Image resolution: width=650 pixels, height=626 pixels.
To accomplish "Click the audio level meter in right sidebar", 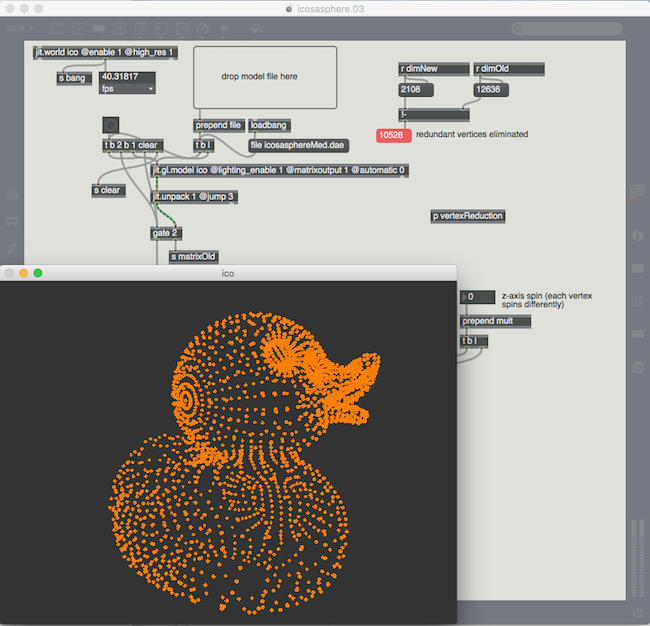I will click(x=638, y=558).
